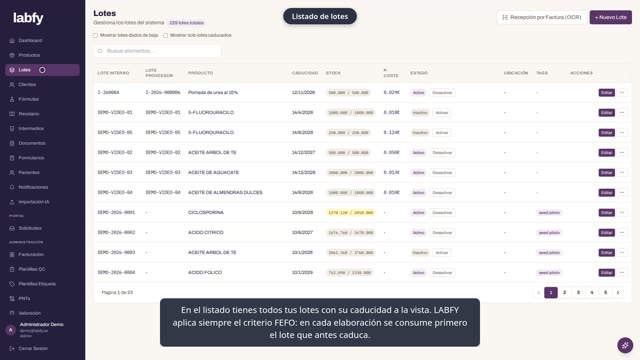
Task: Open more actions for DEMO-2026-0001
Action: (x=622, y=213)
